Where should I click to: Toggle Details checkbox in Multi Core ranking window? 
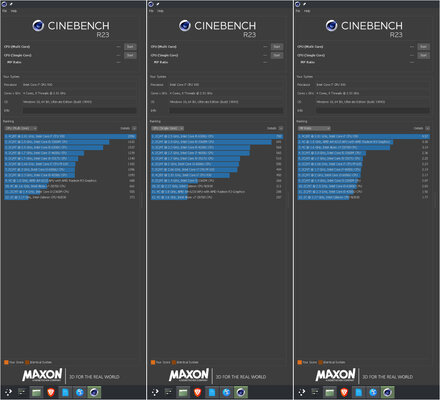tap(134, 128)
